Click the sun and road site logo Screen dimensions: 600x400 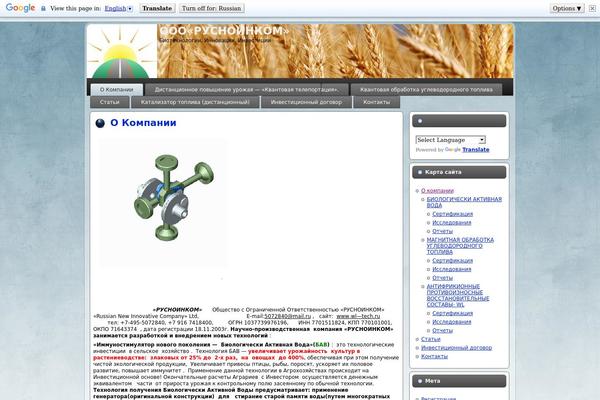(x=122, y=52)
